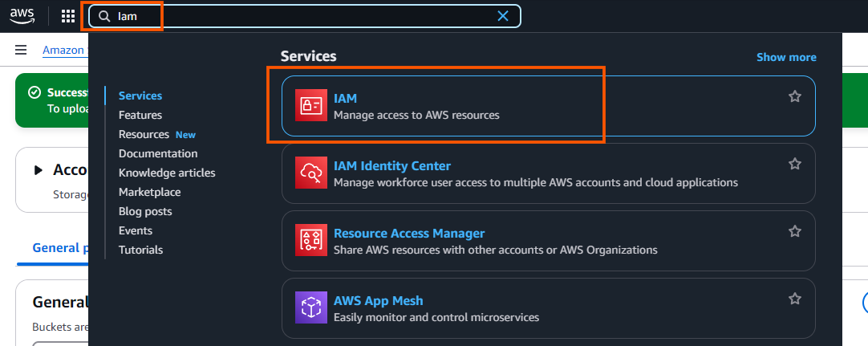Select the Features category

pyautogui.click(x=140, y=115)
